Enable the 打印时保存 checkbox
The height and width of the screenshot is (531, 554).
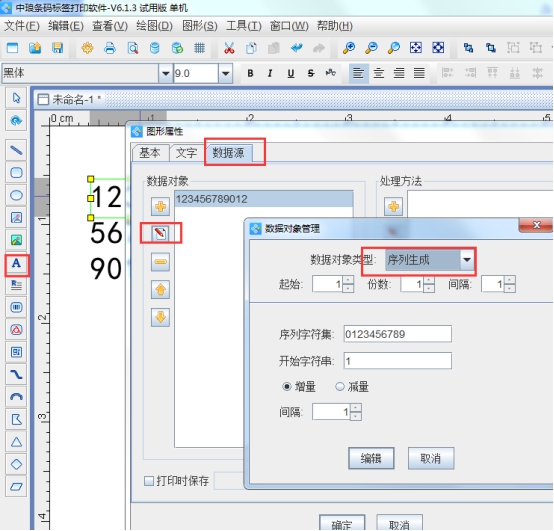coord(149,481)
